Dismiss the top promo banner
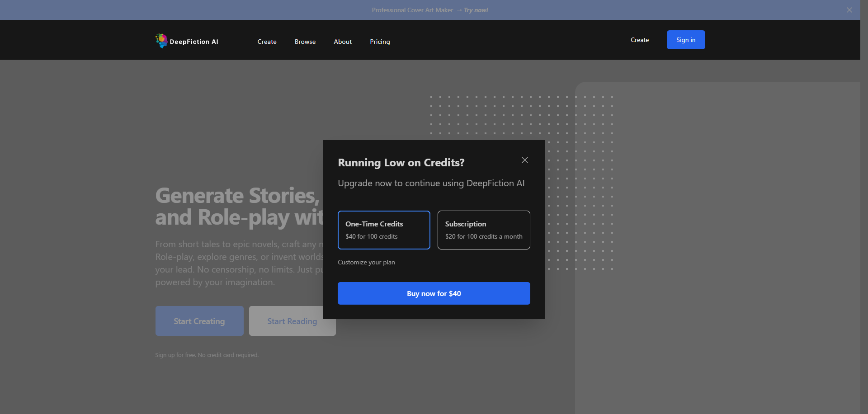Image resolution: width=868 pixels, height=414 pixels. [x=849, y=10]
